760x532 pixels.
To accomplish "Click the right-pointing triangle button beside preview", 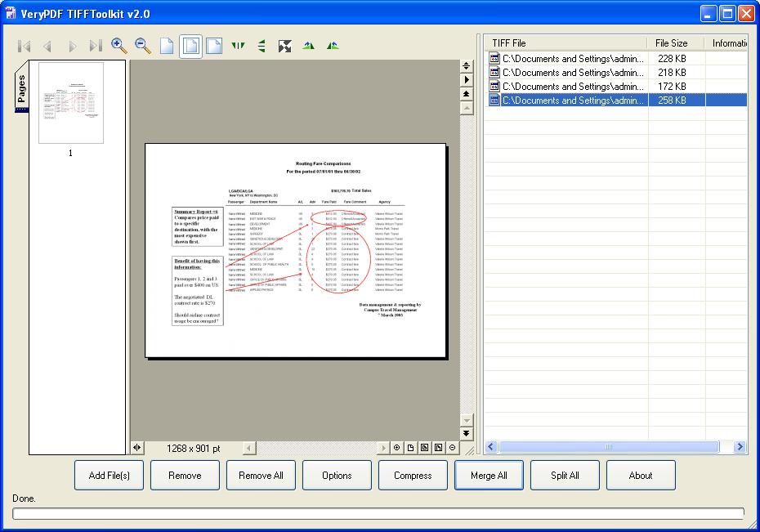I will coord(467,80).
